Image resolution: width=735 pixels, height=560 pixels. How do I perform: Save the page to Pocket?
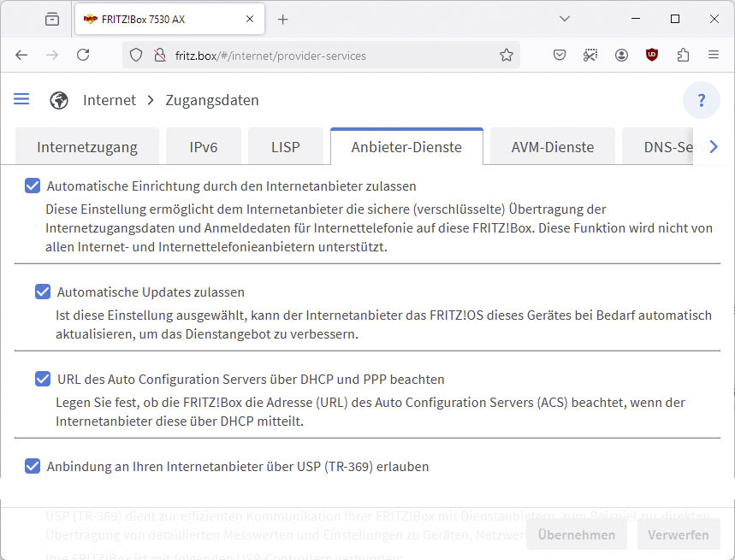(559, 55)
